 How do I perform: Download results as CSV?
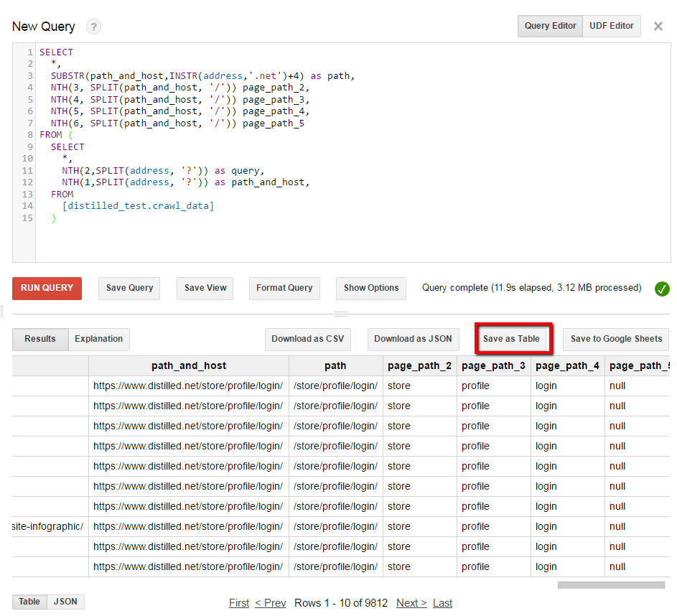coord(307,339)
